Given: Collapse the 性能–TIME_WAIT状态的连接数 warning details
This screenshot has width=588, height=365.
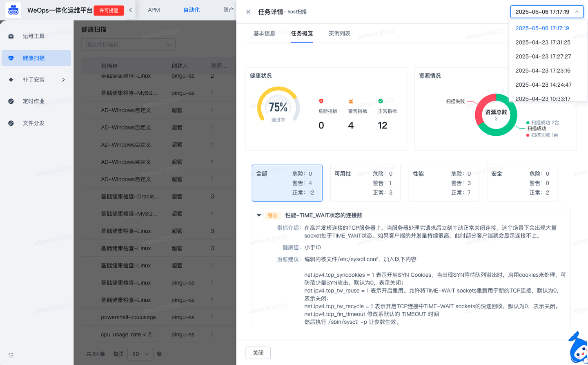Looking at the screenshot, I should click(259, 215).
